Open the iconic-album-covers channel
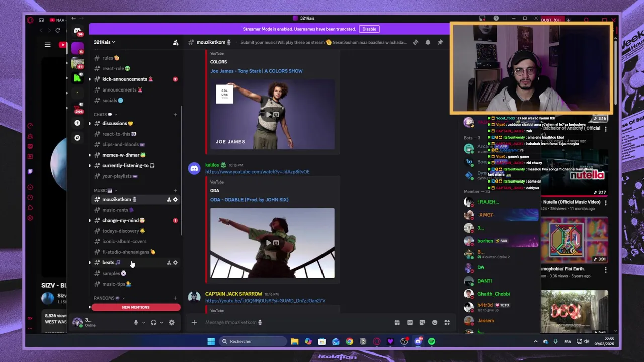This screenshot has height=362, width=644. [x=135, y=241]
